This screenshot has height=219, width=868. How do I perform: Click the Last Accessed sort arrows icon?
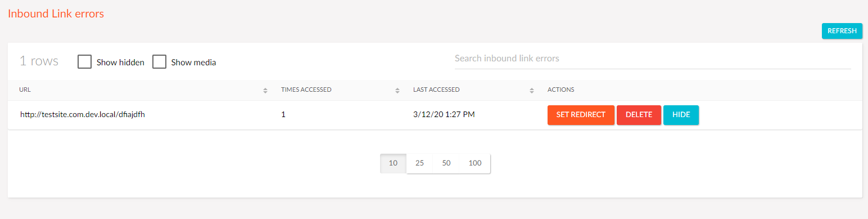pos(531,90)
